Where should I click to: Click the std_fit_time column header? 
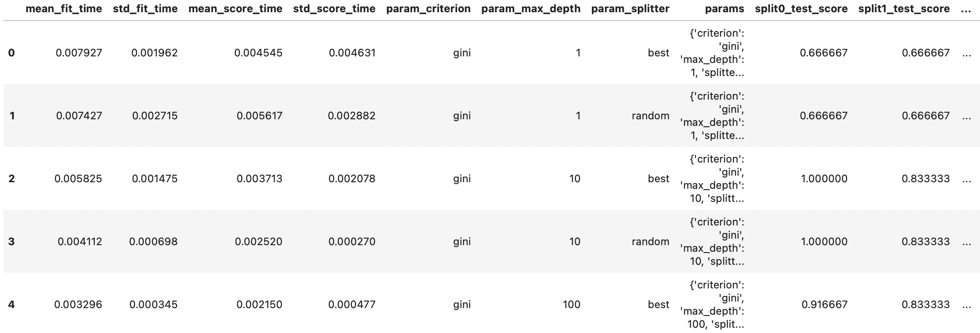pyautogui.click(x=145, y=9)
